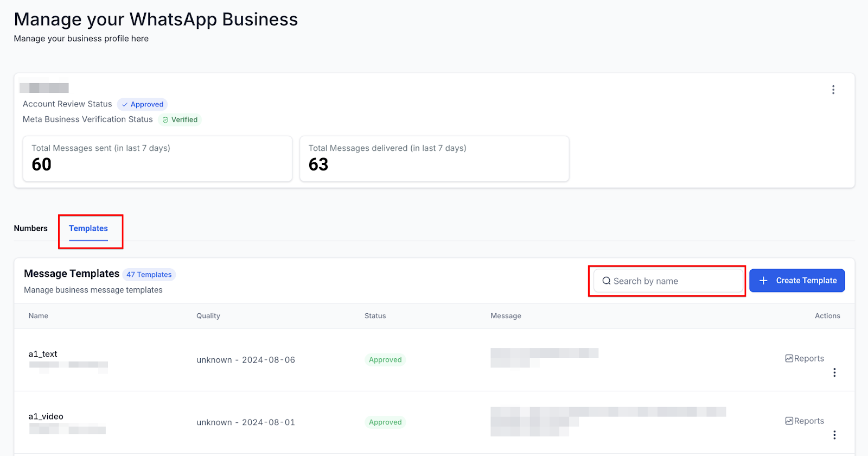Click the Meta Business Verification Status label

click(x=88, y=119)
